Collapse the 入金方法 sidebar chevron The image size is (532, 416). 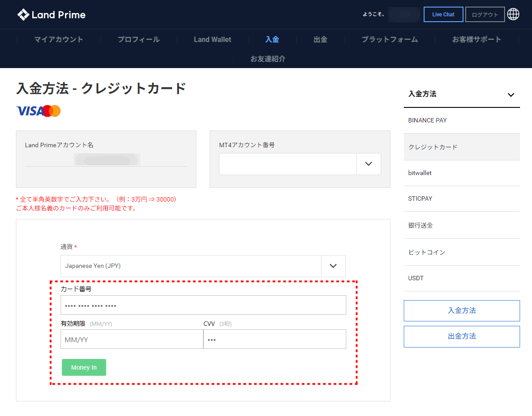pyautogui.click(x=511, y=95)
